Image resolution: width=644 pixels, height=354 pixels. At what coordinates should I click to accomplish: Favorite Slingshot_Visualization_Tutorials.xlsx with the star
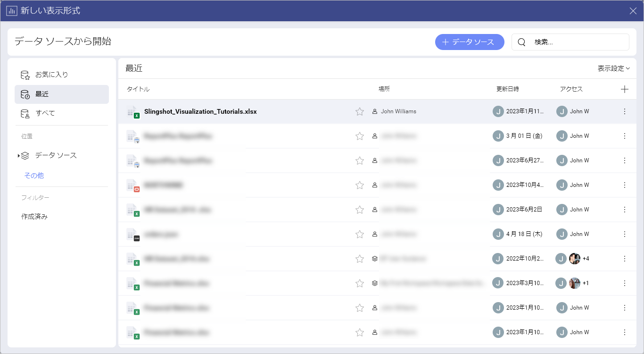[x=360, y=111]
